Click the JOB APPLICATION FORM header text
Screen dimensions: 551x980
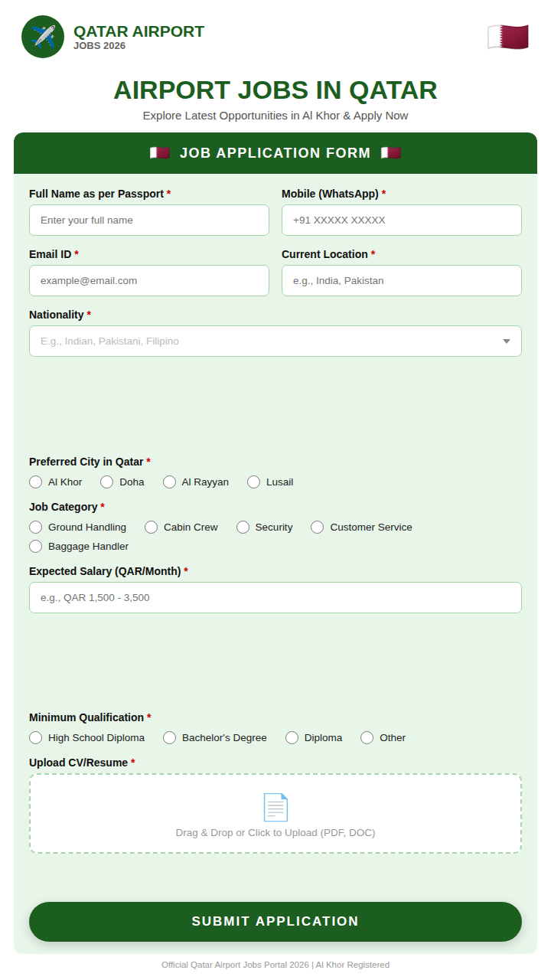(x=275, y=153)
